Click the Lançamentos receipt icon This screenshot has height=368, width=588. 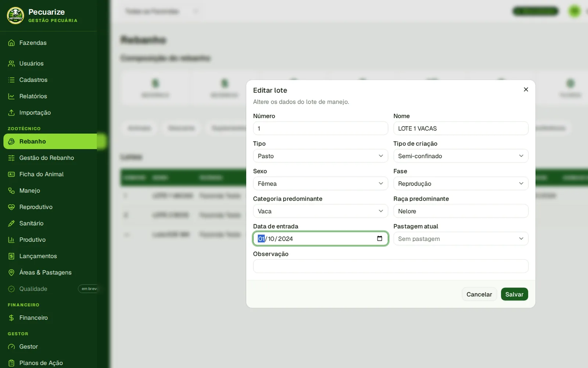11,256
